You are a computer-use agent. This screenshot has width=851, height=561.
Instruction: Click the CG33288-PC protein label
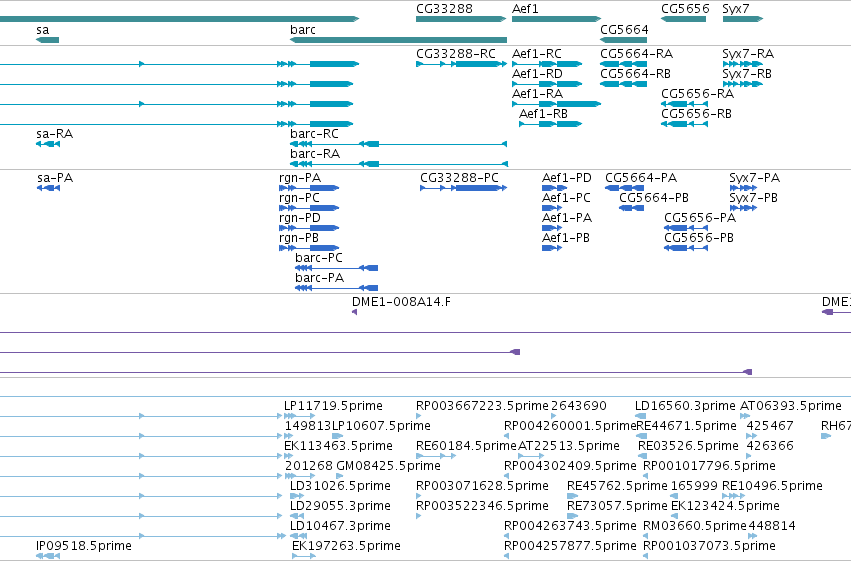(x=459, y=178)
